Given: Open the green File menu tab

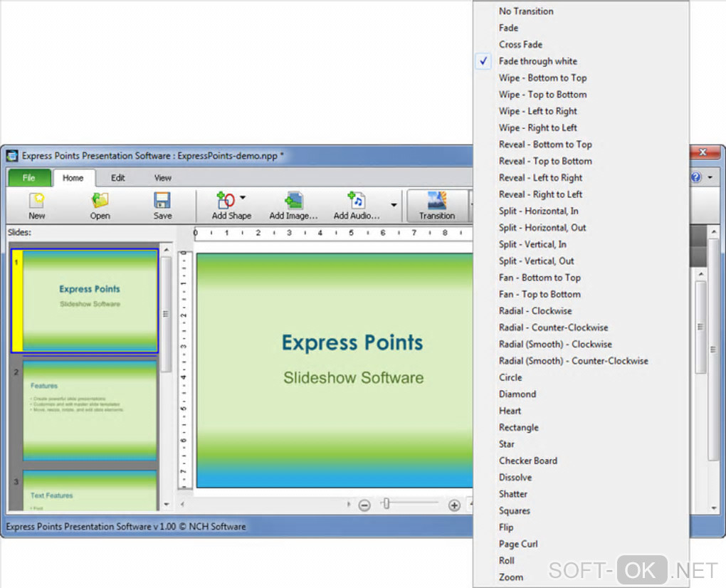Looking at the screenshot, I should point(28,178).
